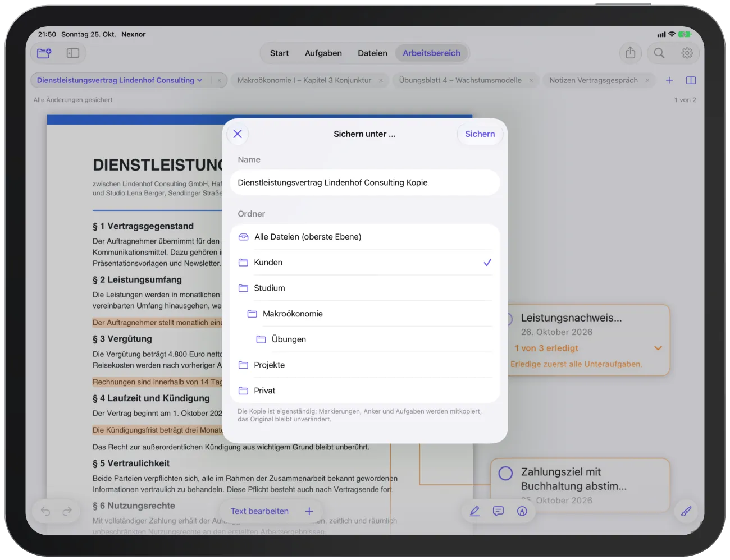The width and height of the screenshot is (730, 560).
Task: Toggle the sidebar panel icon
Action: (x=73, y=53)
